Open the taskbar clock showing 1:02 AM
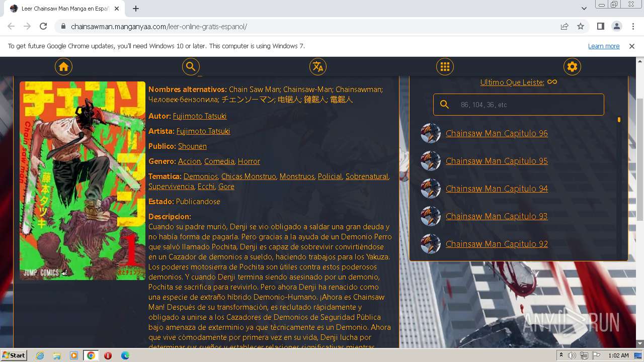This screenshot has height=362, width=644. click(618, 355)
